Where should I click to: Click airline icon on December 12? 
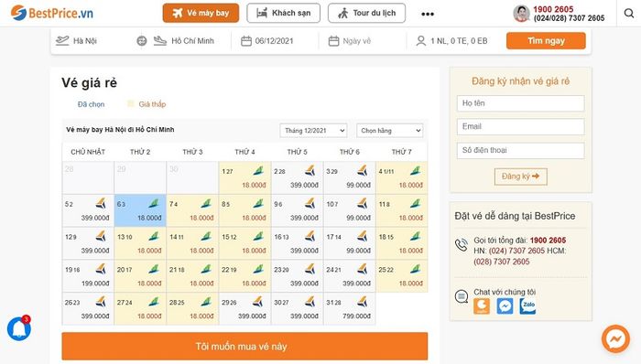click(x=101, y=235)
